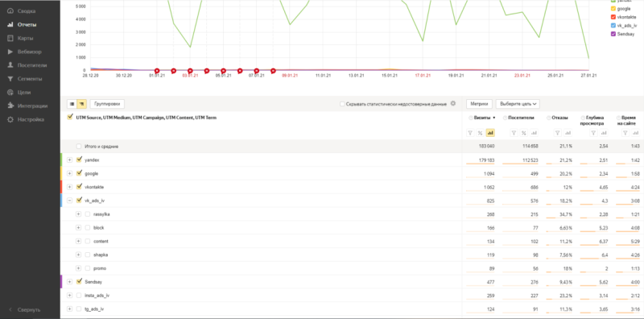Click the Настройка gear icon
The height and width of the screenshot is (319, 644).
10,119
